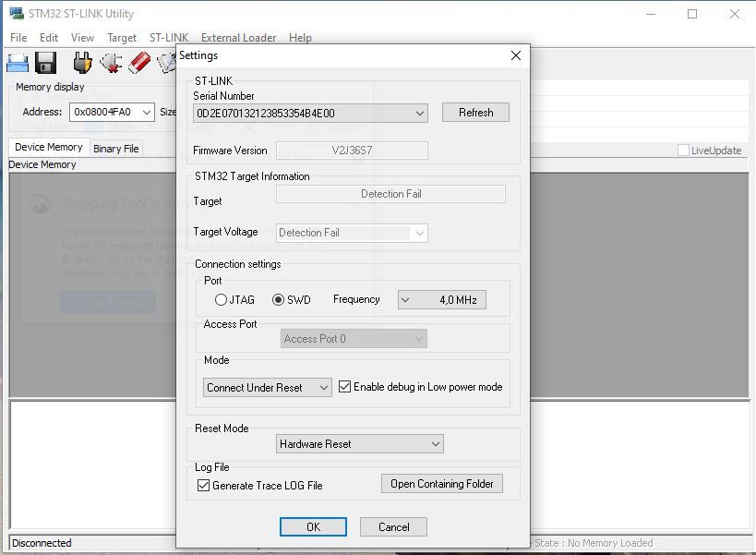The width and height of the screenshot is (756, 555).
Task: Click the No Memory Loaded status text
Action: [610, 543]
